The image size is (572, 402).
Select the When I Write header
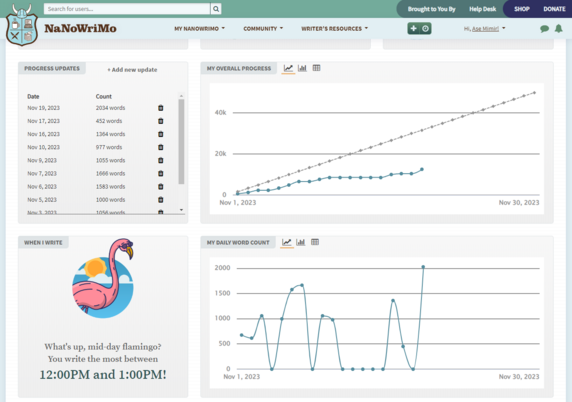43,242
